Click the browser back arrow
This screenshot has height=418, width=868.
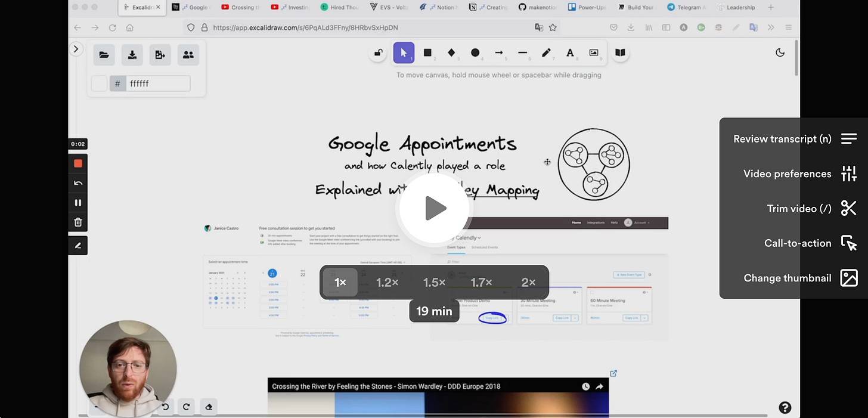coord(77,27)
